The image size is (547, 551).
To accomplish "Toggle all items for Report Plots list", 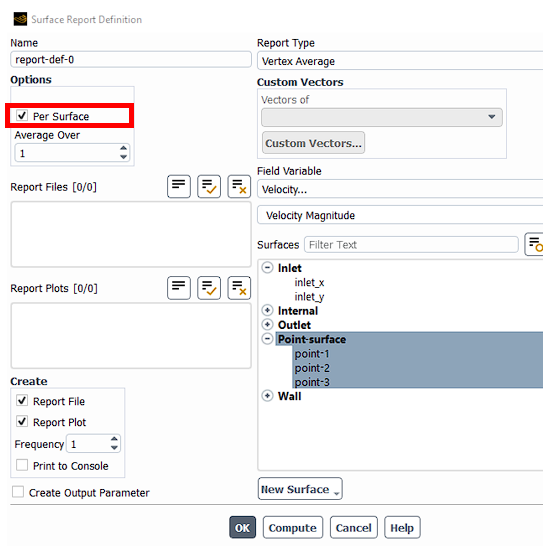I will pyautogui.click(x=179, y=288).
